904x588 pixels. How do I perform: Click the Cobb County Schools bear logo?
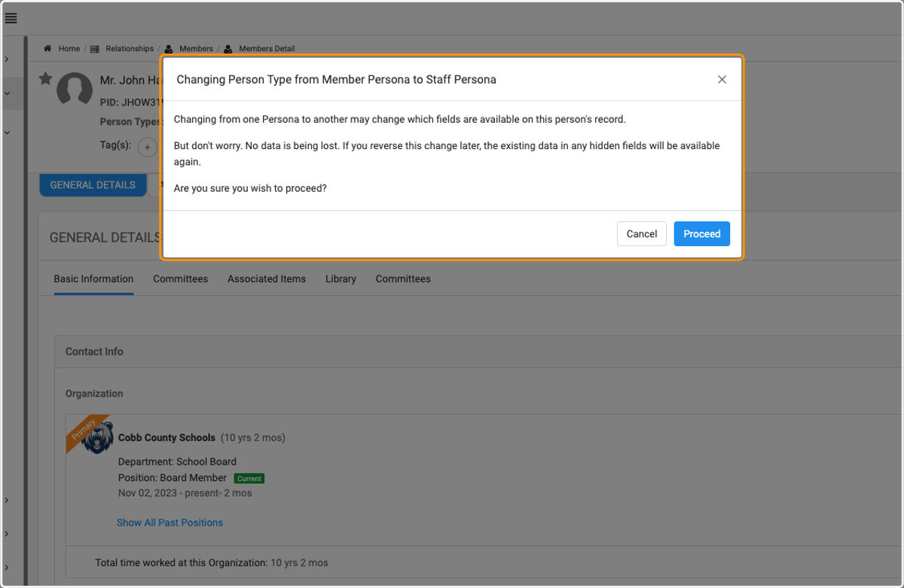tap(98, 438)
